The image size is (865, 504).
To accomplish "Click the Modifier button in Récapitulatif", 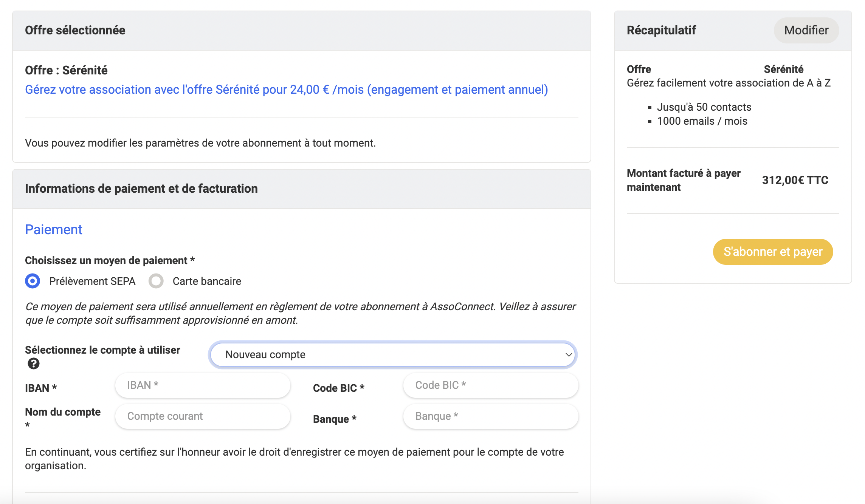I will (806, 30).
